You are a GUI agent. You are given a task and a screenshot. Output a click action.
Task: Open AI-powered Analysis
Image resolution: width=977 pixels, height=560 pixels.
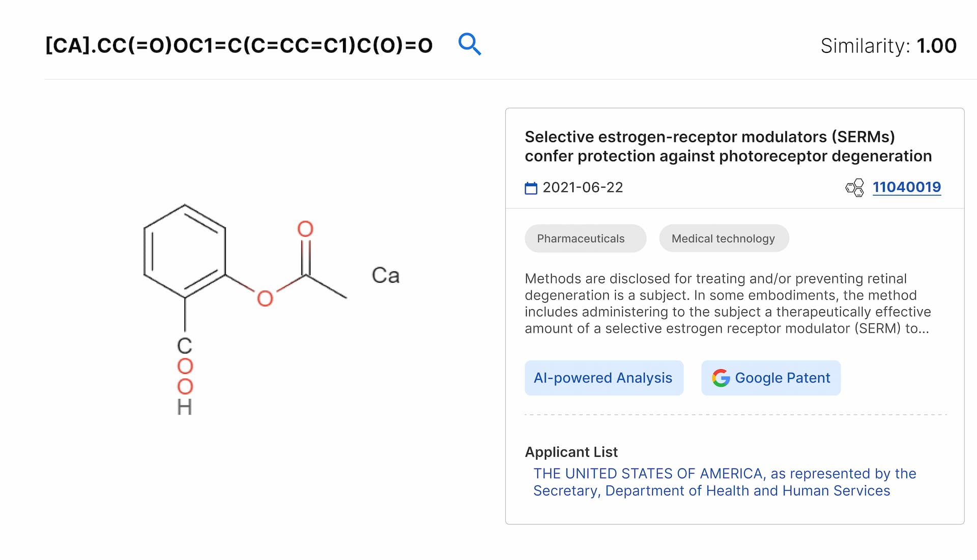point(604,378)
